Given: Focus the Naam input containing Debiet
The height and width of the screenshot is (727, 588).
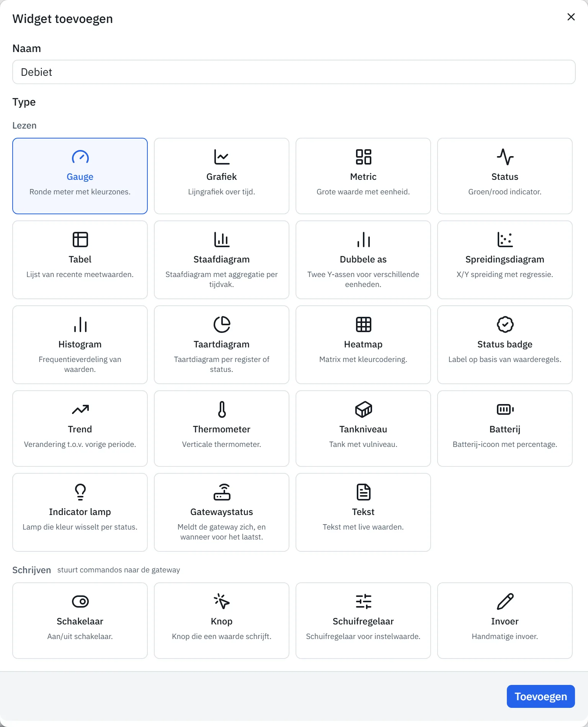Looking at the screenshot, I should click(294, 72).
